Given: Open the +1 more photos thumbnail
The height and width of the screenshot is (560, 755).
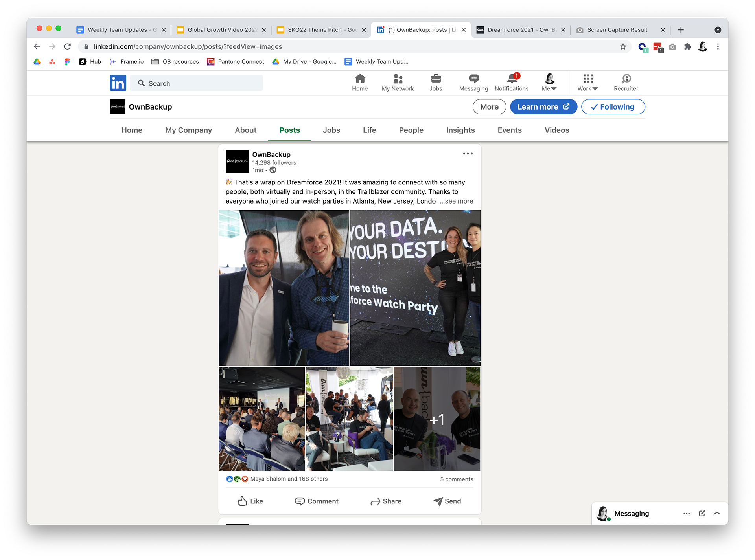Looking at the screenshot, I should (437, 419).
